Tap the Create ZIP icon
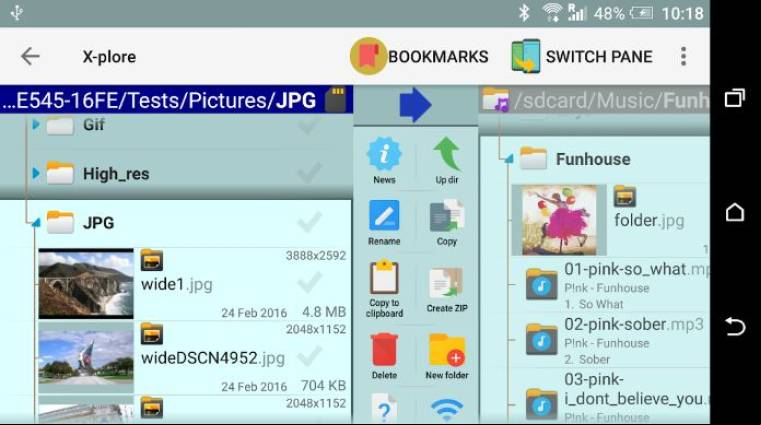 (446, 282)
